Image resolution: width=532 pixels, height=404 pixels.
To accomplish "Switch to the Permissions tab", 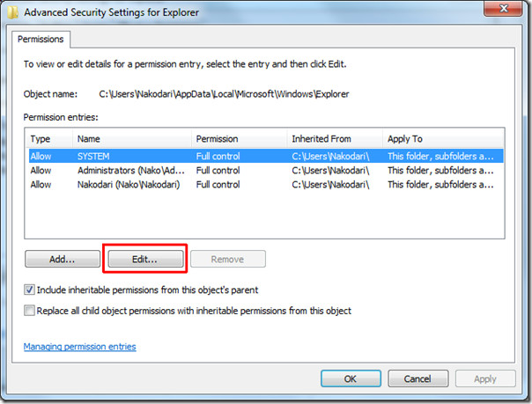I will coord(42,40).
